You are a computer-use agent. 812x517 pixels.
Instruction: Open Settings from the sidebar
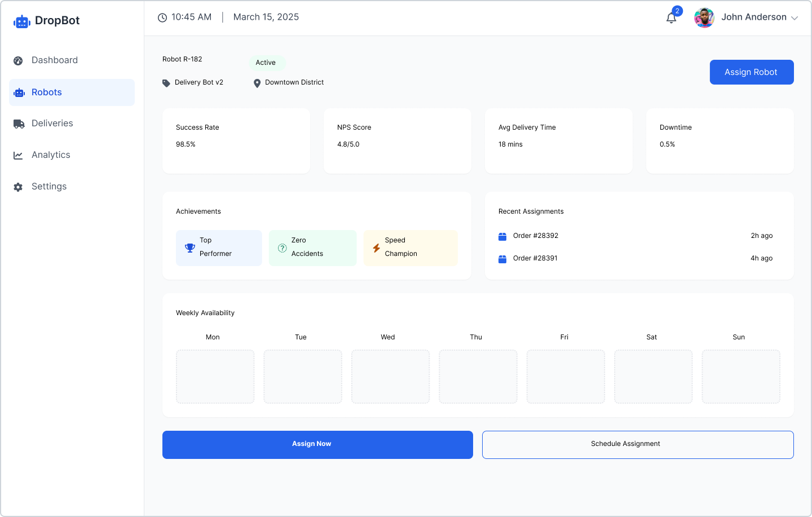[x=49, y=187]
